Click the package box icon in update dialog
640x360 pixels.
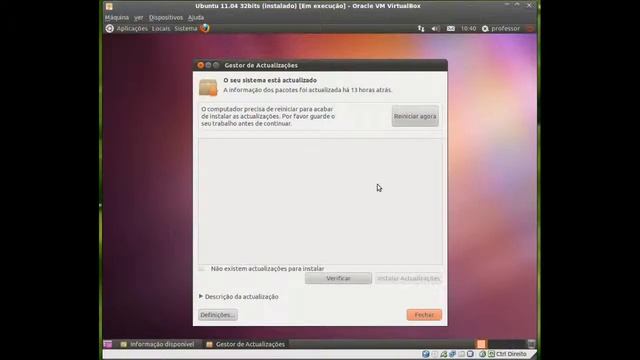click(x=208, y=87)
